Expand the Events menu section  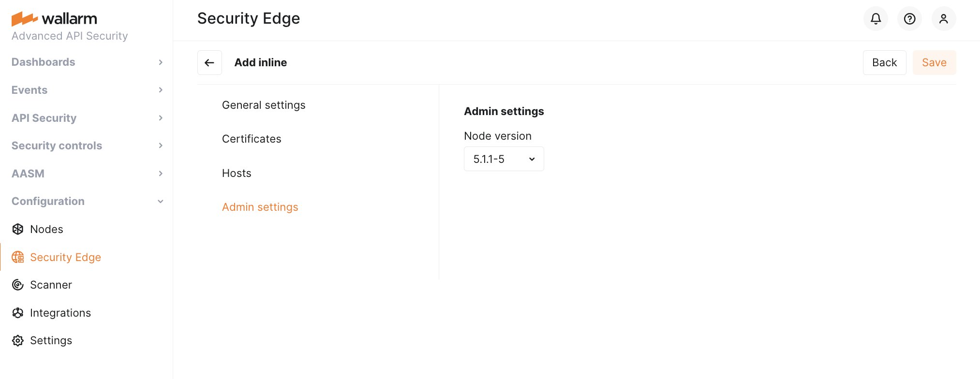point(87,90)
